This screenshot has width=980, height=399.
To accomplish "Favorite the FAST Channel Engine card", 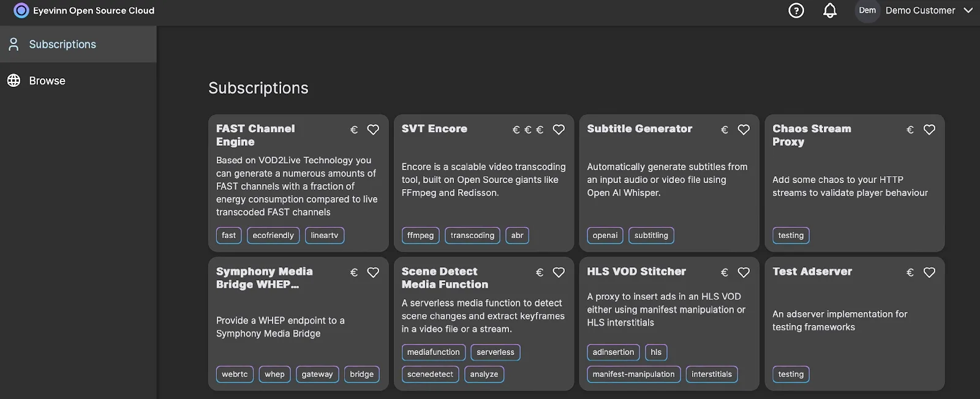I will click(373, 130).
